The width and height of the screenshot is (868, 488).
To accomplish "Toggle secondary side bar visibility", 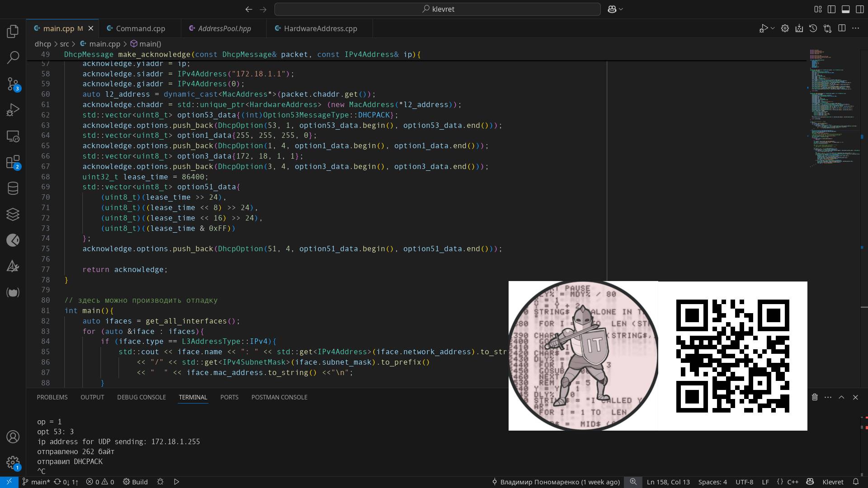I will coord(859,9).
